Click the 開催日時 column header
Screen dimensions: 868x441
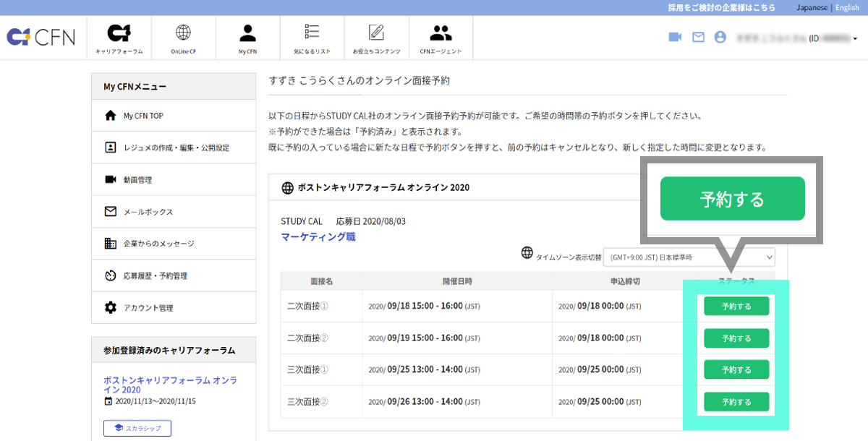(x=457, y=281)
